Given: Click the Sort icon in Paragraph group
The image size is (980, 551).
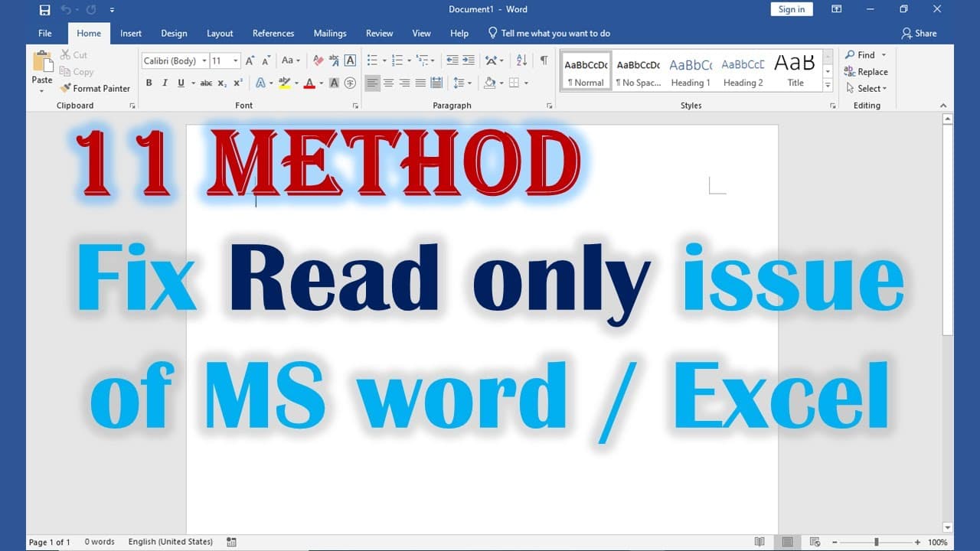Looking at the screenshot, I should [x=521, y=60].
